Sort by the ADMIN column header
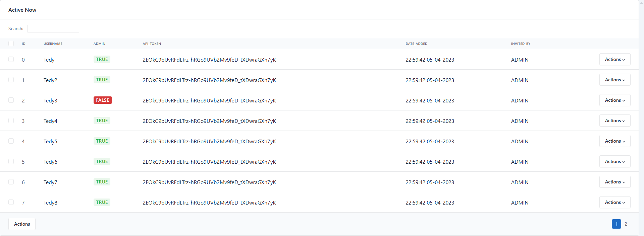 99,44
